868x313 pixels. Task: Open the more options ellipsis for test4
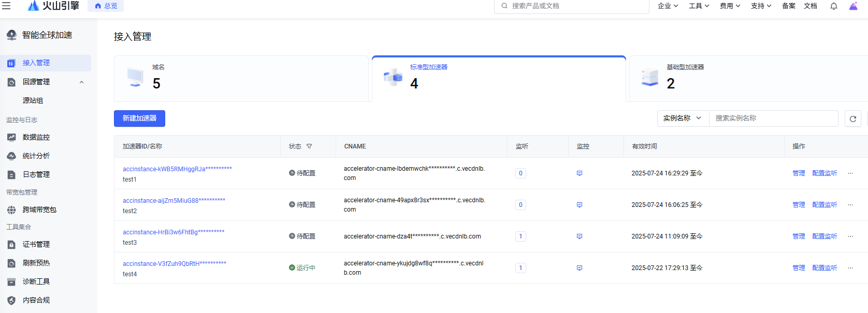point(850,268)
